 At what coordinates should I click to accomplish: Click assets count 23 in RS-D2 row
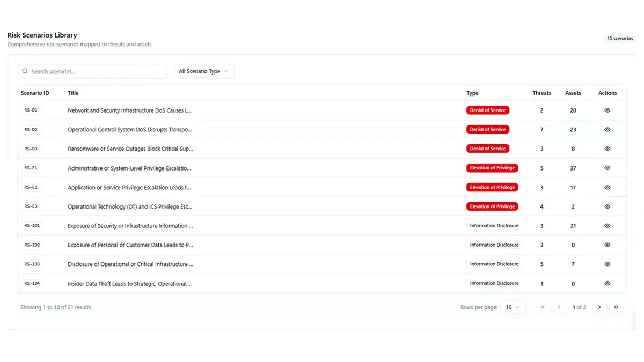(x=573, y=130)
